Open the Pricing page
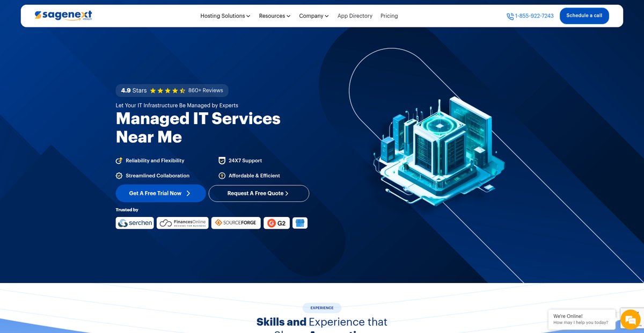 click(x=389, y=16)
